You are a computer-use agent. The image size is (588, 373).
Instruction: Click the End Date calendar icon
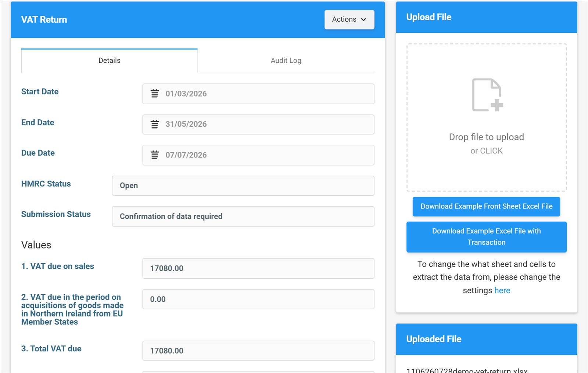[x=155, y=124]
